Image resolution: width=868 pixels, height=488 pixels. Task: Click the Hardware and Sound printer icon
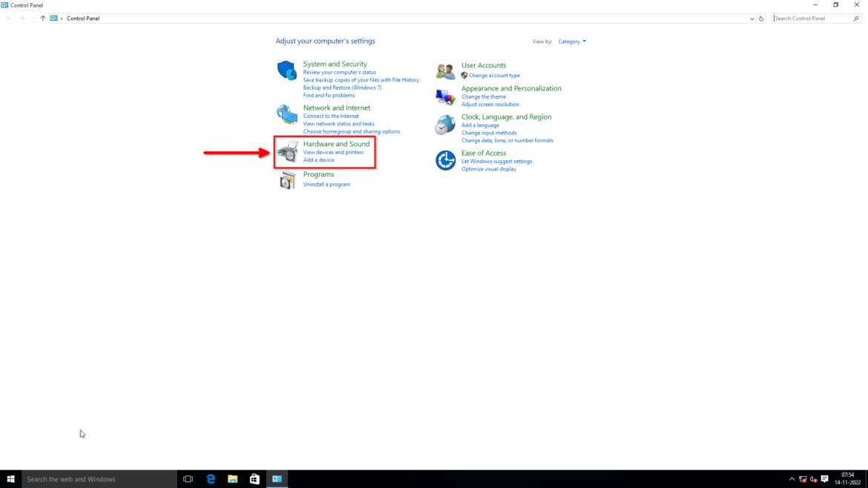point(288,151)
